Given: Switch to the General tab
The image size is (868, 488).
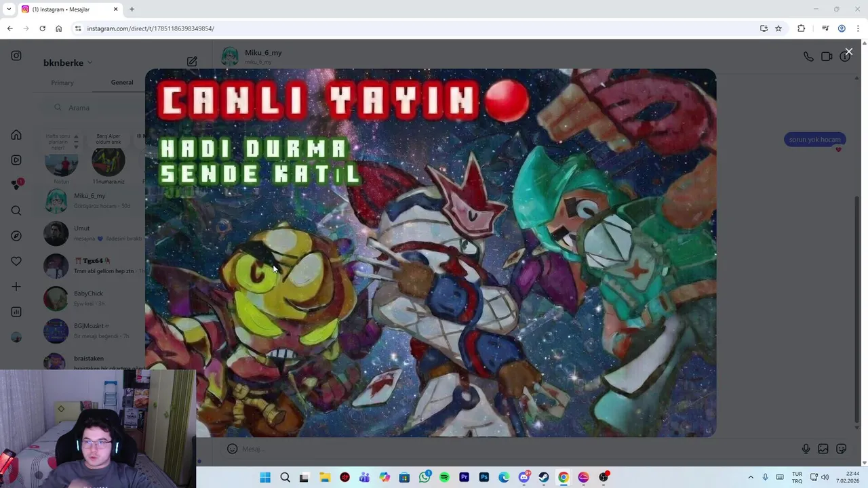Looking at the screenshot, I should [x=122, y=83].
